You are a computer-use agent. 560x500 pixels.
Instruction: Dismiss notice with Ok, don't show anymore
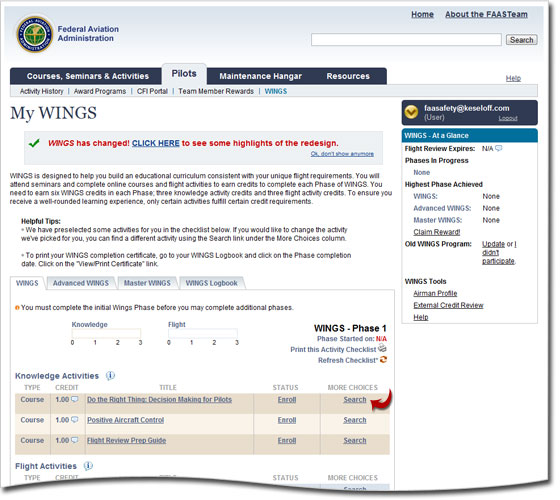(x=342, y=154)
